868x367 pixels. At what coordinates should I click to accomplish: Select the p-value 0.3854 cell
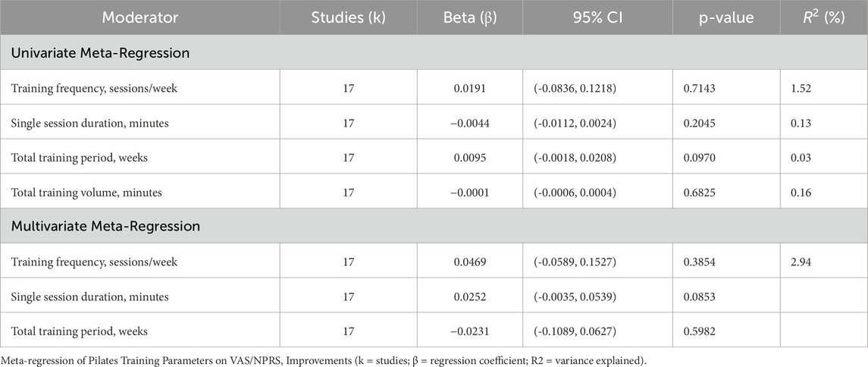pos(701,262)
